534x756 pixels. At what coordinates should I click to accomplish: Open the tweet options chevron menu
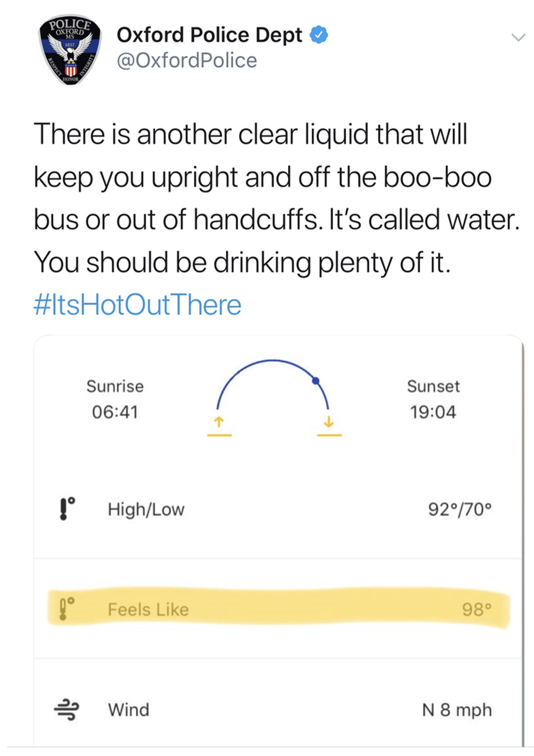point(518,38)
